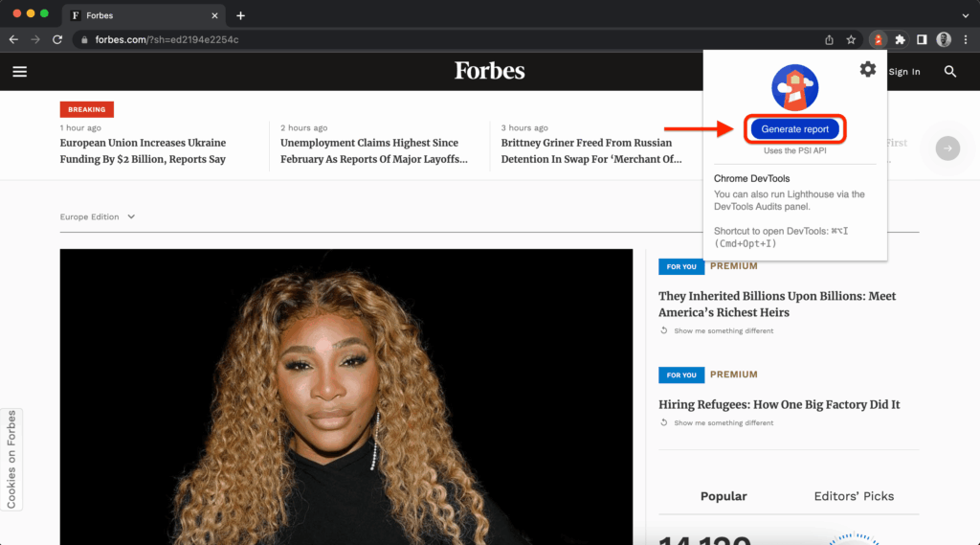Click Sign In on Forbes
The width and height of the screenshot is (980, 545).
coord(903,71)
